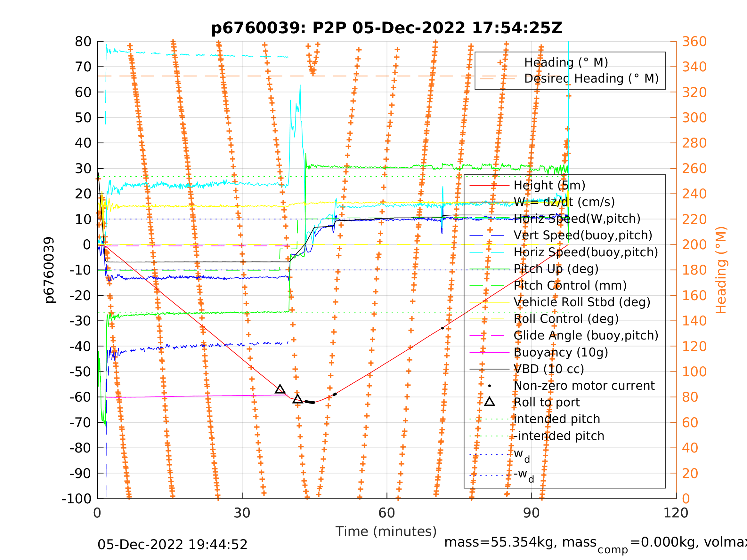Click x-axis tick label '120'
Viewport: 747px width, 560px height.
point(676,513)
